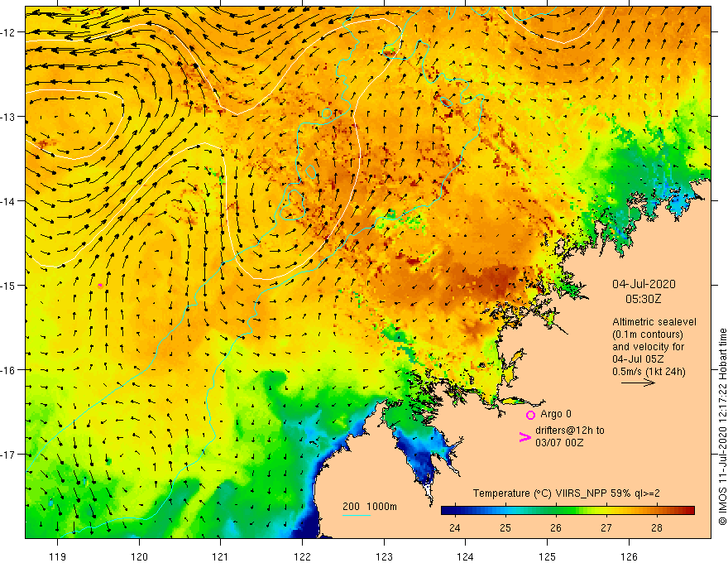This screenshot has width=728, height=563.
Task: Click the '03/07 00Z' legend text
Action: click(559, 443)
